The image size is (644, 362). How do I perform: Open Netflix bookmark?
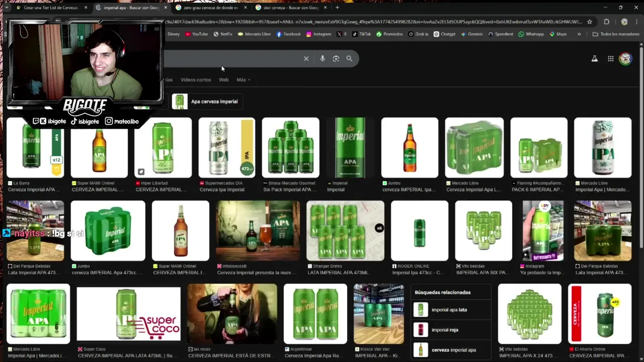point(223,34)
